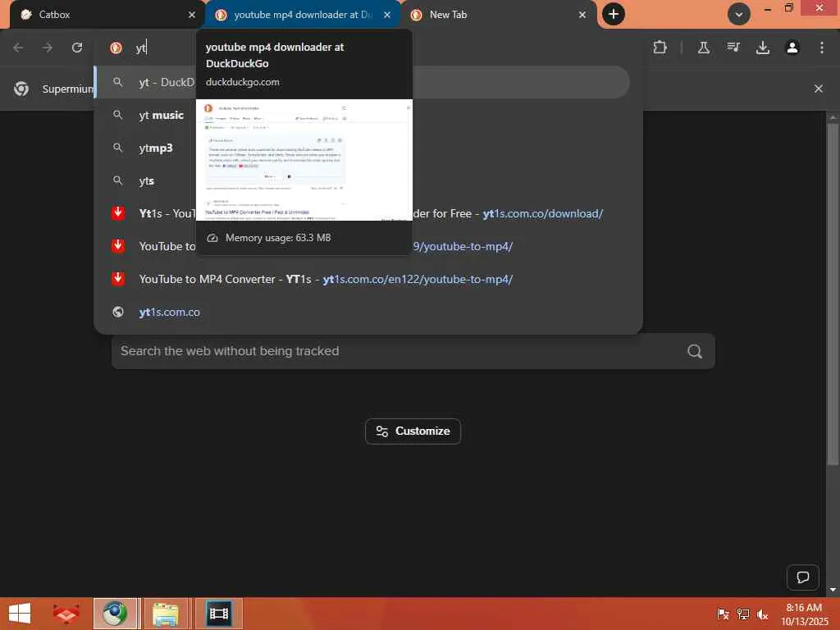This screenshot has height=630, width=840.
Task: Open the media controls icon
Action: (733, 48)
